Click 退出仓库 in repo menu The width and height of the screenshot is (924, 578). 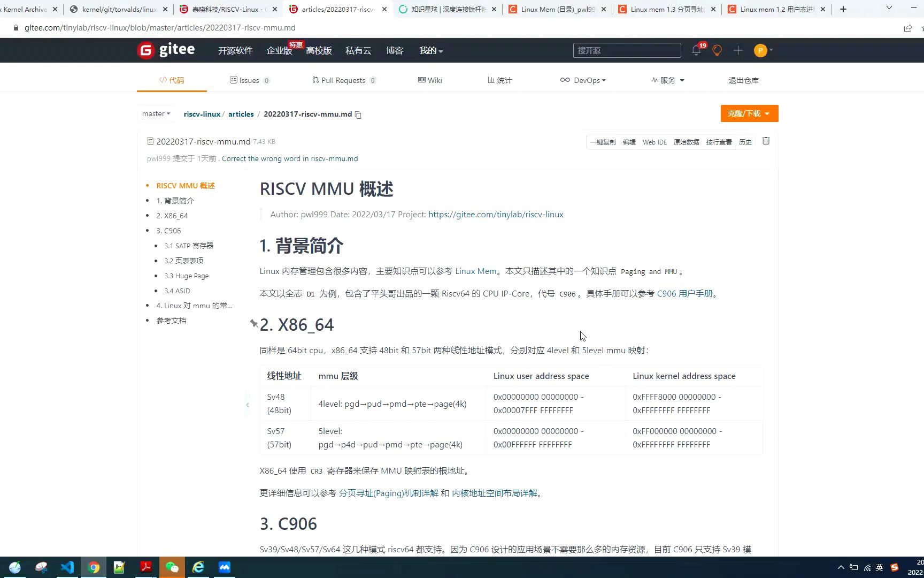(743, 80)
